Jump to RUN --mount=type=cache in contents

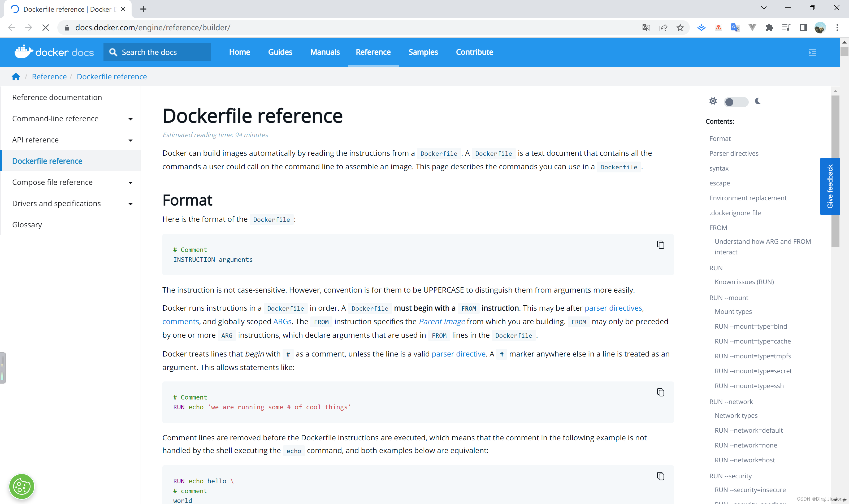(752, 341)
